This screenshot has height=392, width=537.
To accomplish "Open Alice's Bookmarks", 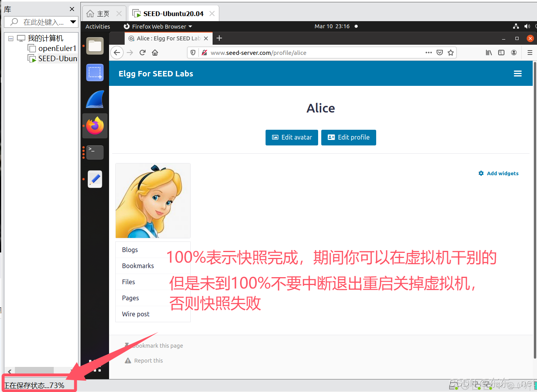I will 138,266.
